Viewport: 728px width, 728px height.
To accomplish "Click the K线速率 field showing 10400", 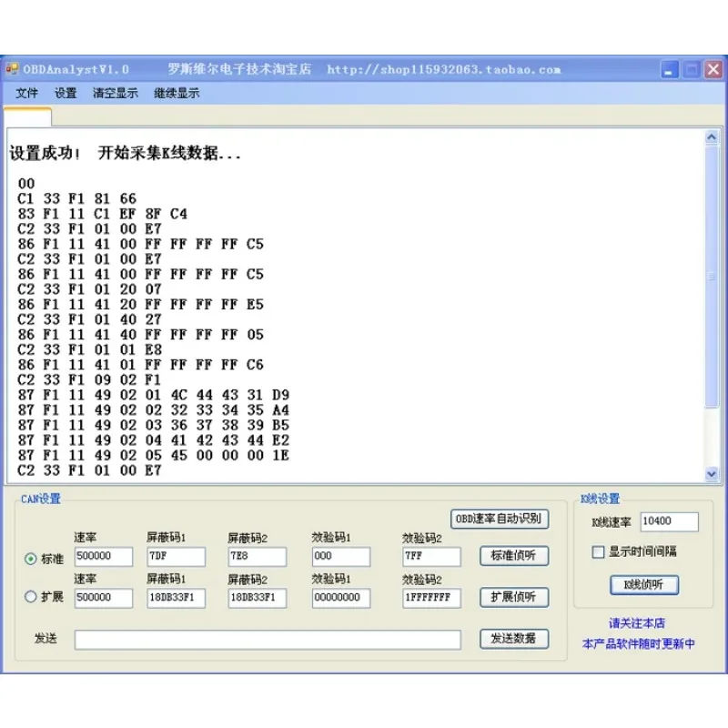I will [669, 521].
